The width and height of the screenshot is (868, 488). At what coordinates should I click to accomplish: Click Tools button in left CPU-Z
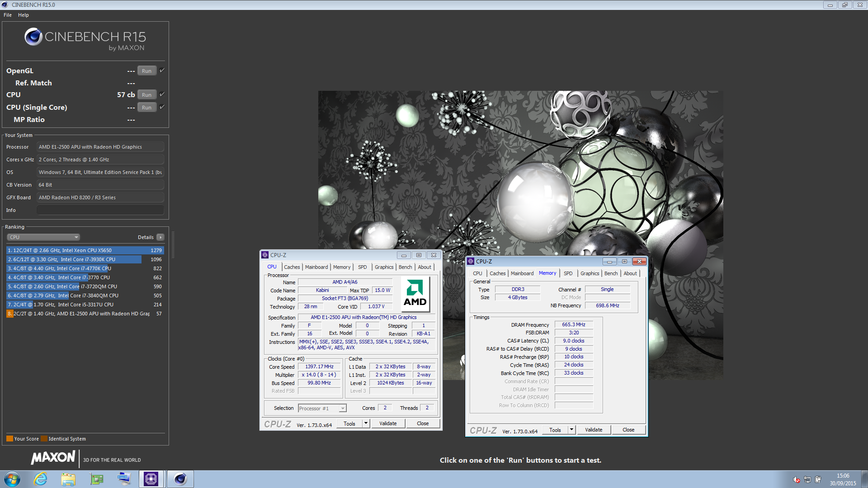click(x=349, y=424)
